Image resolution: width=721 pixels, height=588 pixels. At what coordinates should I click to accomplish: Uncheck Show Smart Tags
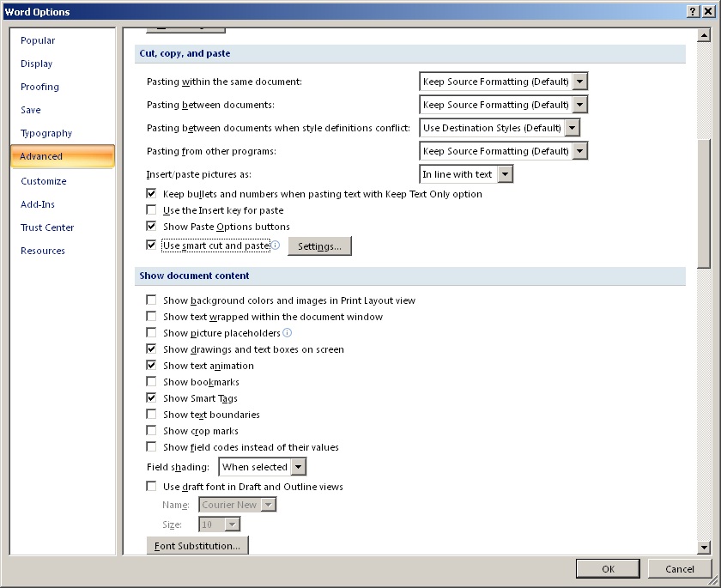point(151,397)
